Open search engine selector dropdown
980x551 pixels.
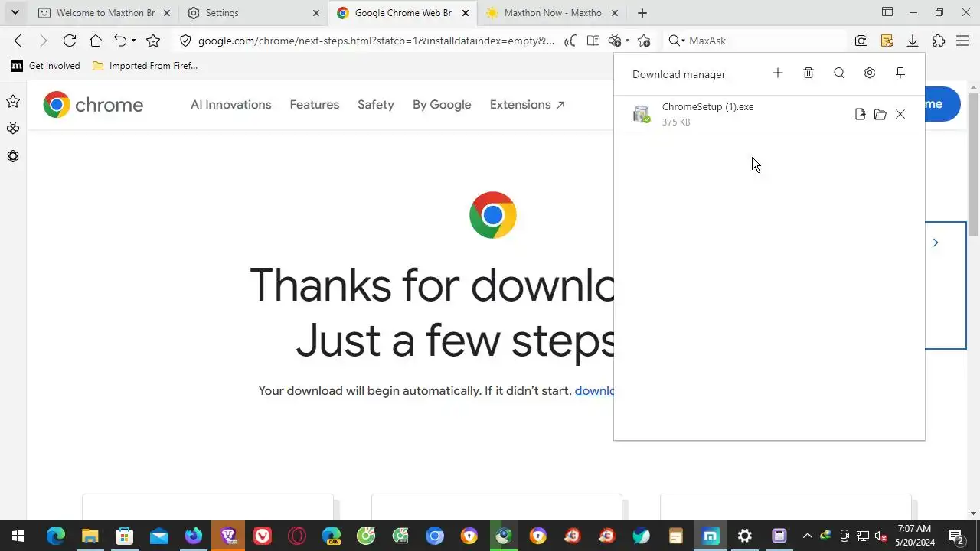pyautogui.click(x=676, y=41)
